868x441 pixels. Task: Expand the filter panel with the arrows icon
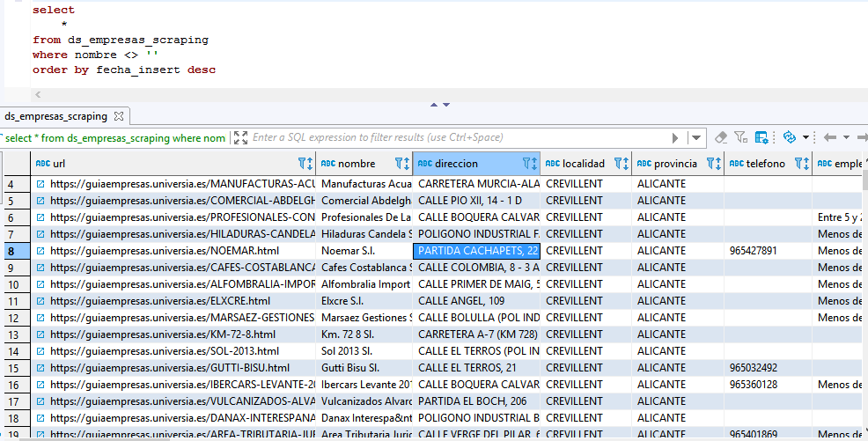[241, 138]
